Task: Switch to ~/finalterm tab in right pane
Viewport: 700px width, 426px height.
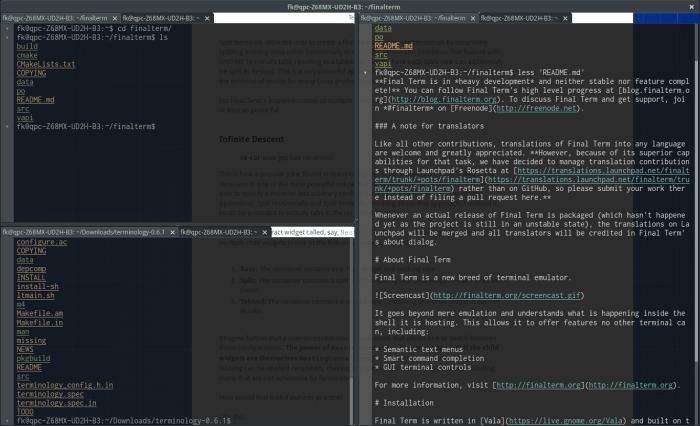Action: pyautogui.click(x=413, y=18)
